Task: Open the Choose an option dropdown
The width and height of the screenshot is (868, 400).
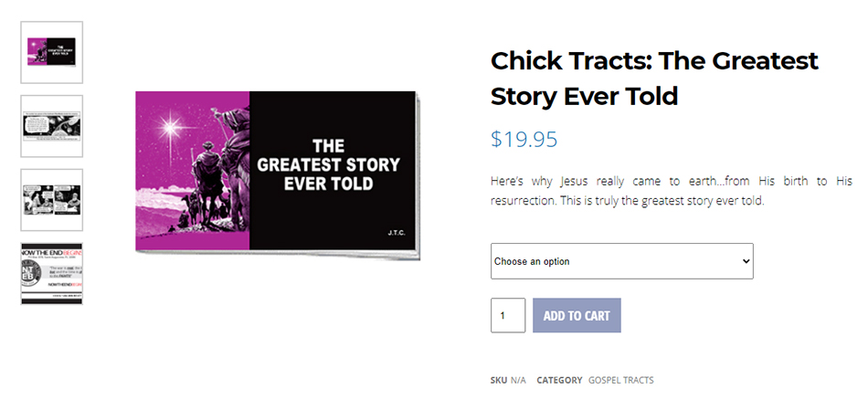Action: point(621,261)
